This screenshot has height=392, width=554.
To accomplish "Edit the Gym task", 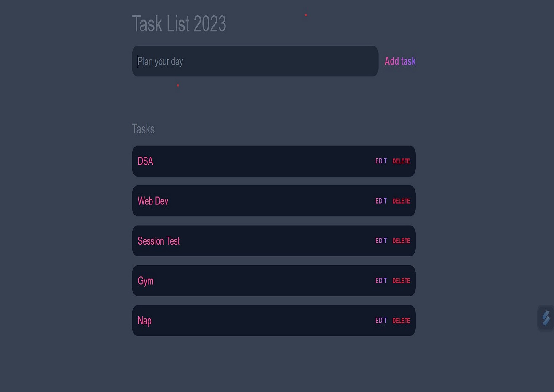I will point(381,280).
